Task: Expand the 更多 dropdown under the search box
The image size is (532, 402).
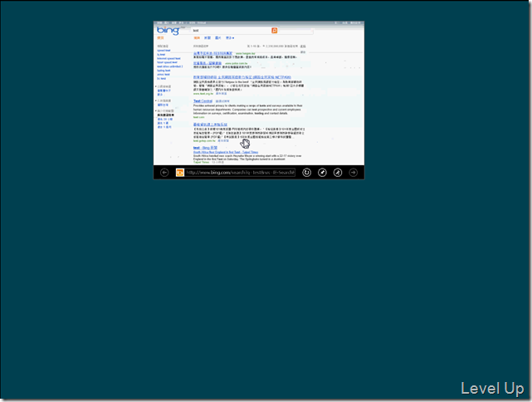Action: click(x=230, y=38)
